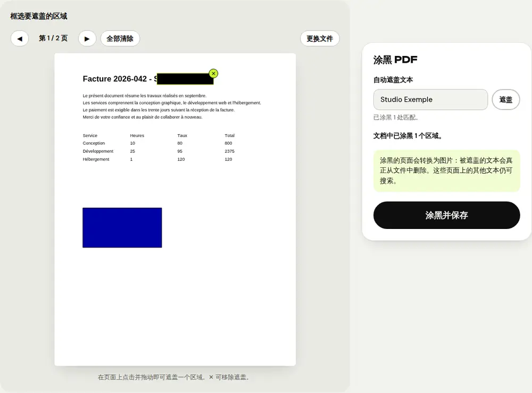Screen dimensions: 532x393
Task: Click the total value 2375
Action: click(229, 151)
